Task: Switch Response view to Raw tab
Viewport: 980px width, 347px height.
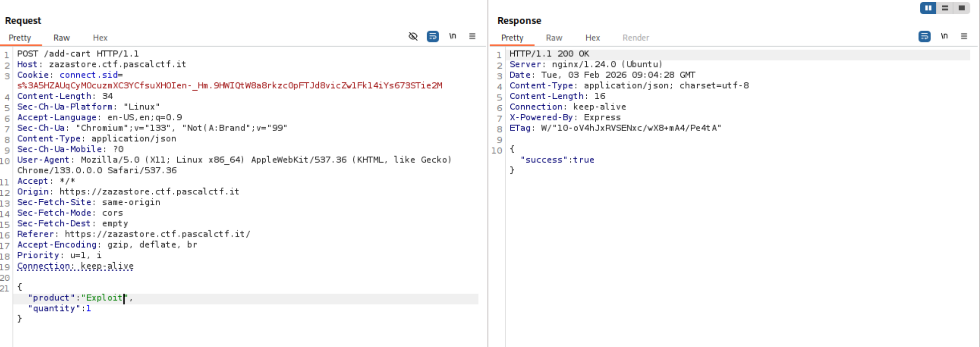Action: coord(554,38)
